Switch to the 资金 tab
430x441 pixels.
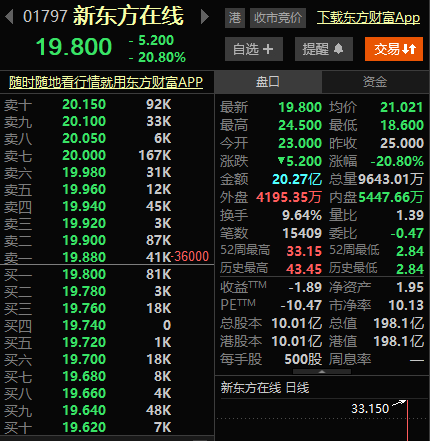(x=375, y=82)
